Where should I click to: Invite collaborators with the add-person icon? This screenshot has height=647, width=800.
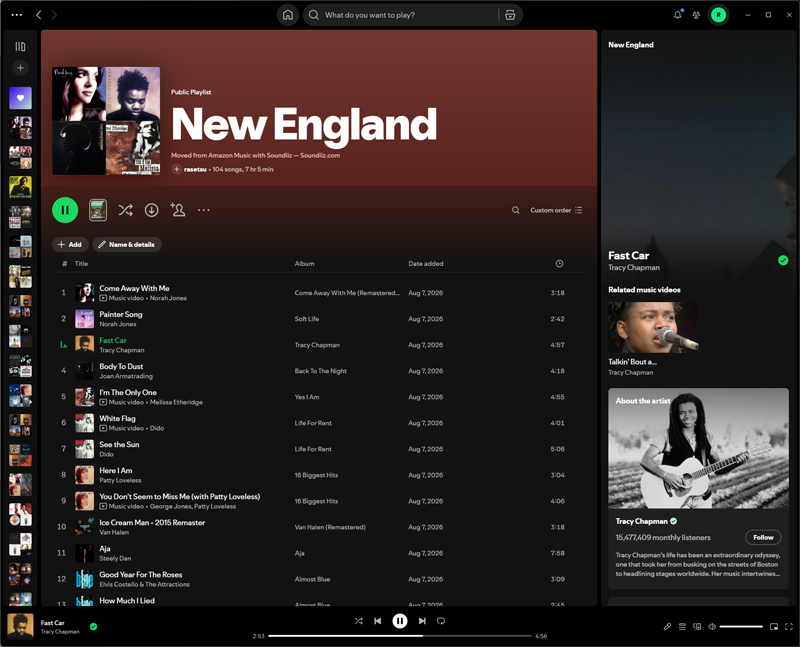click(178, 209)
